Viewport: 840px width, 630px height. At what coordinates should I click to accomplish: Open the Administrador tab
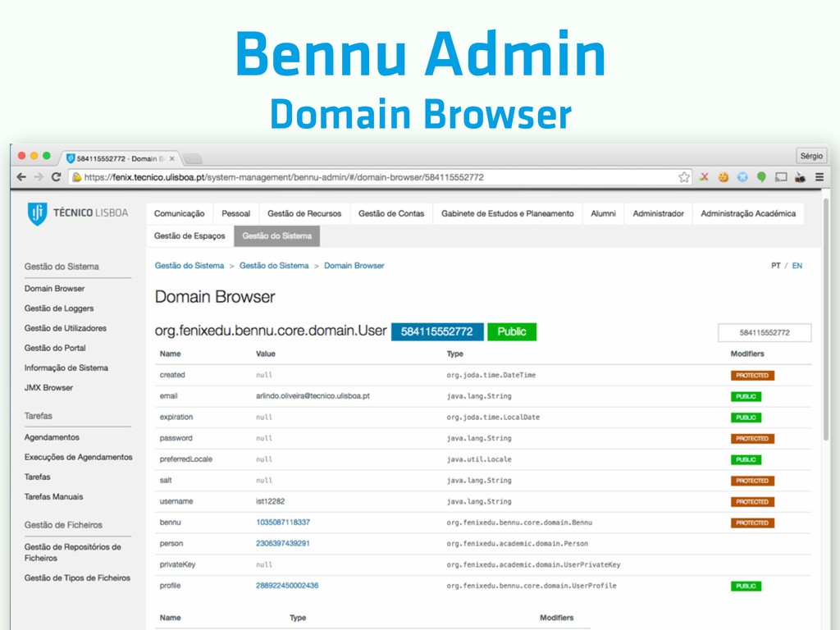(x=659, y=213)
